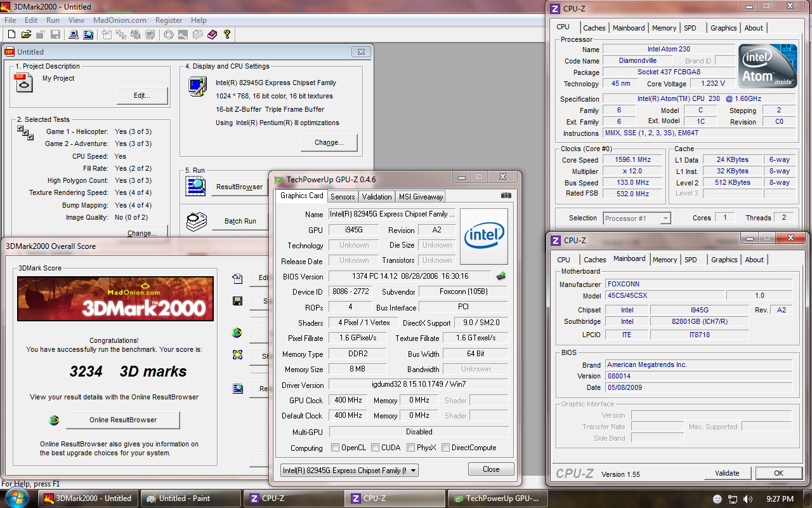Viewport: 812px width, 508px height.
Task: Click the ResultBrowser button
Action: (x=239, y=187)
